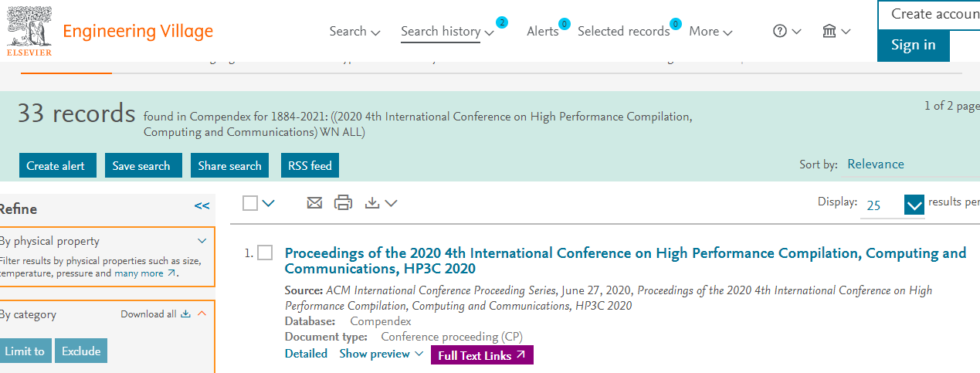Open the institution building icon menu

[x=836, y=31]
